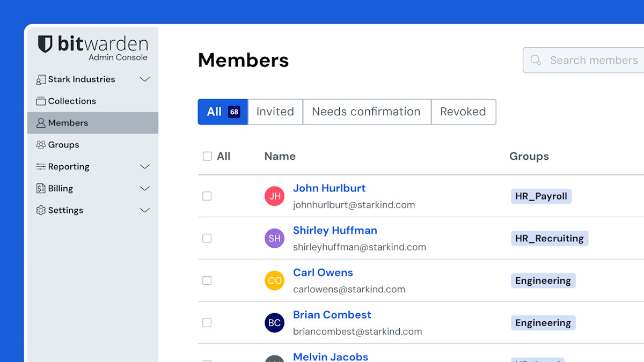Click Carl Owens' yellow CO avatar
This screenshot has width=644, height=362.
(274, 280)
